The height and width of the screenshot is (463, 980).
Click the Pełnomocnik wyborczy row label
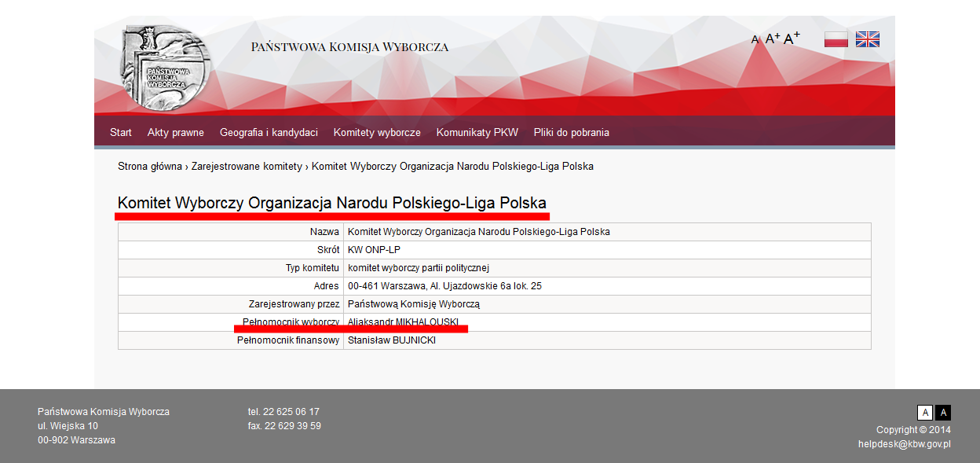click(291, 322)
